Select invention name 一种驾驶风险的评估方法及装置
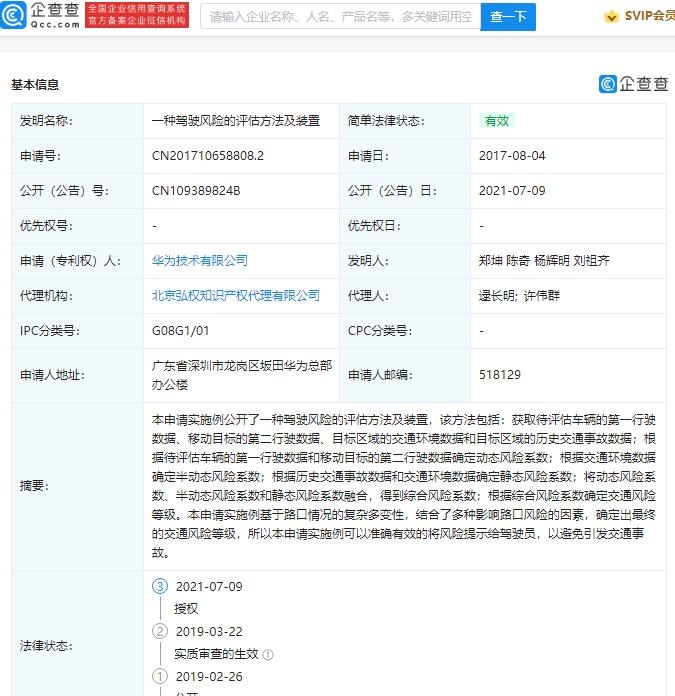Screen dimensions: 675x696 click(236, 121)
